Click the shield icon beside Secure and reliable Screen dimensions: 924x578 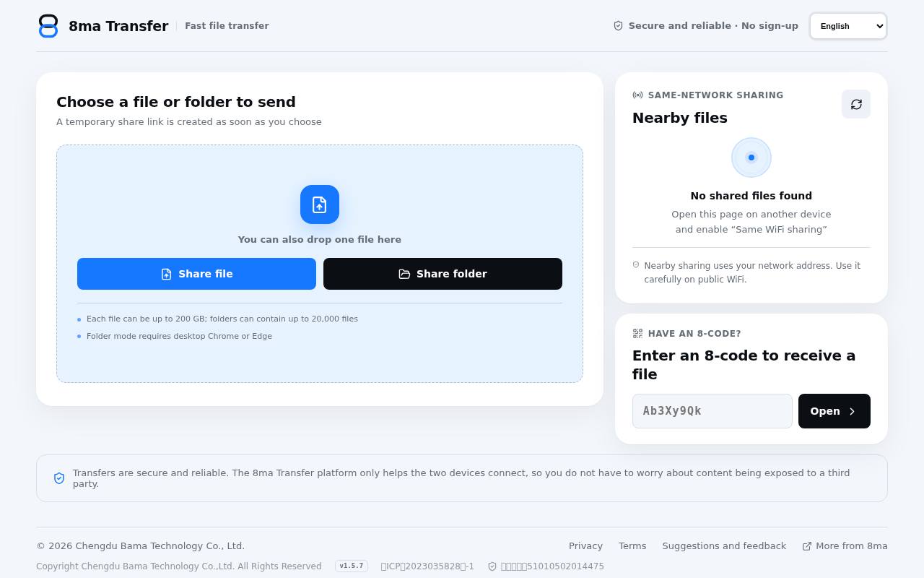(x=618, y=26)
